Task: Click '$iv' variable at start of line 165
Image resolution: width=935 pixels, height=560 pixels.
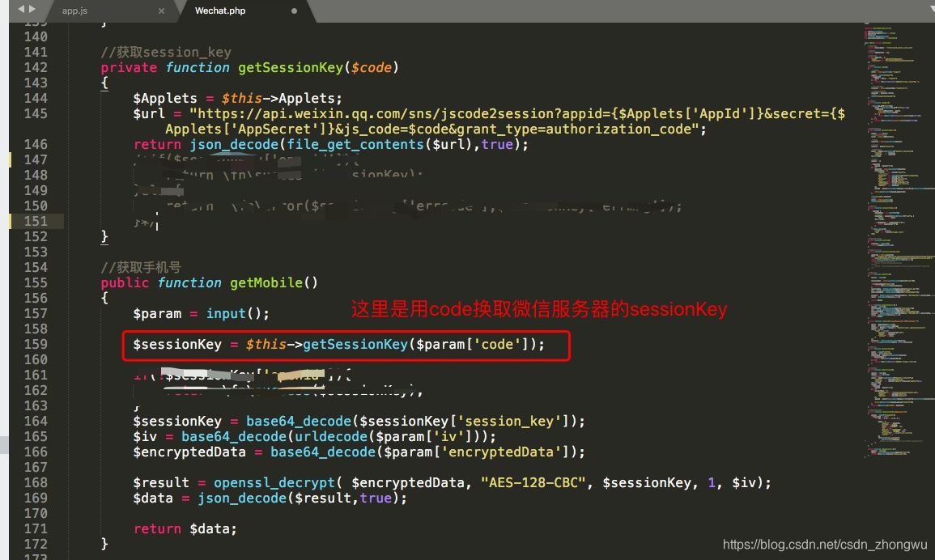Action: (145, 436)
